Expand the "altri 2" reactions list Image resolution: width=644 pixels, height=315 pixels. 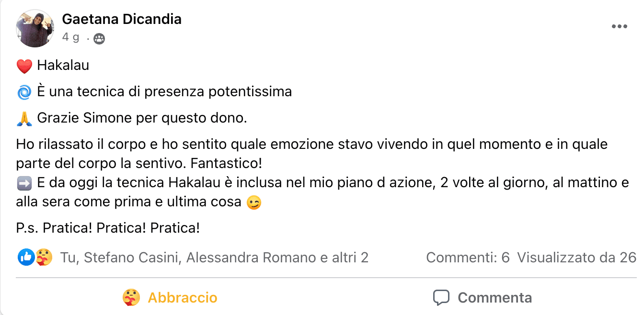350,258
